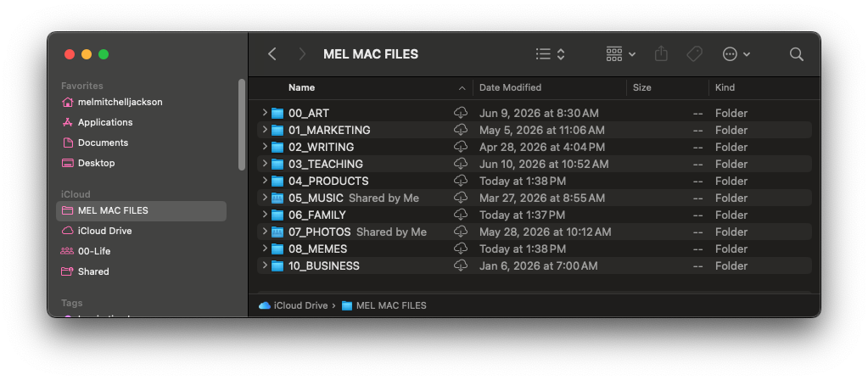This screenshot has height=380, width=868.
Task: Expand the 01_MARKETING folder
Action: [x=265, y=130]
